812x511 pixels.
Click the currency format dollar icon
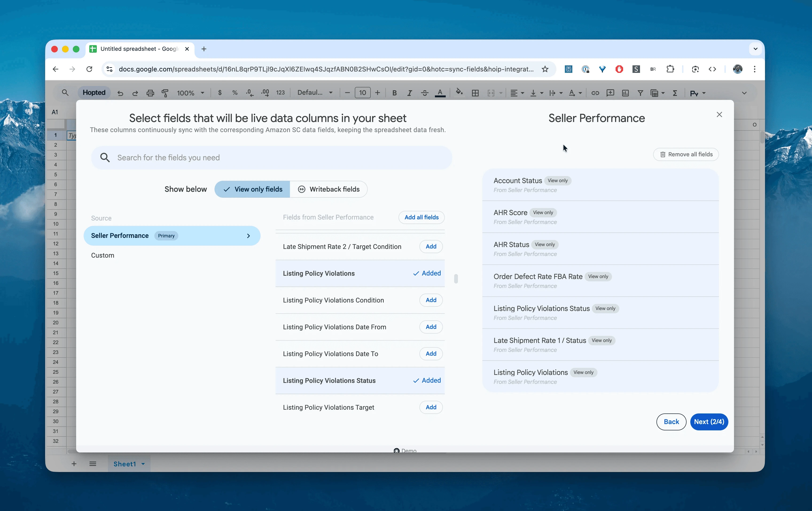[220, 93]
